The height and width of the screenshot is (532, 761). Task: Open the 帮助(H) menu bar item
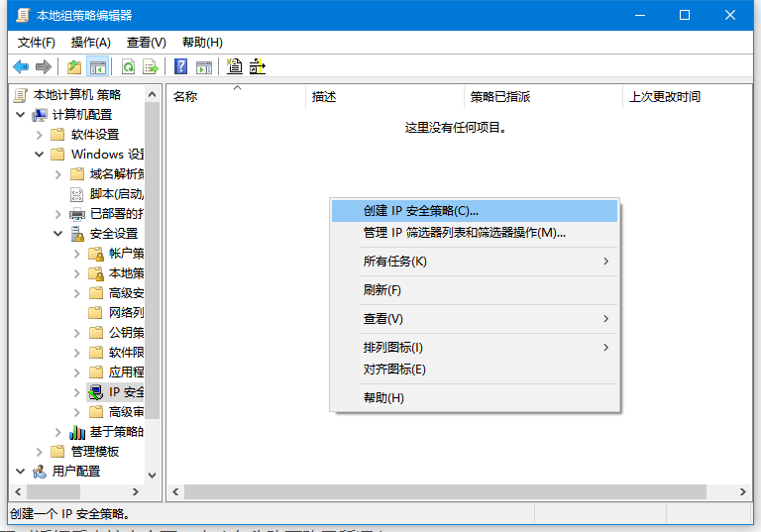pos(202,43)
